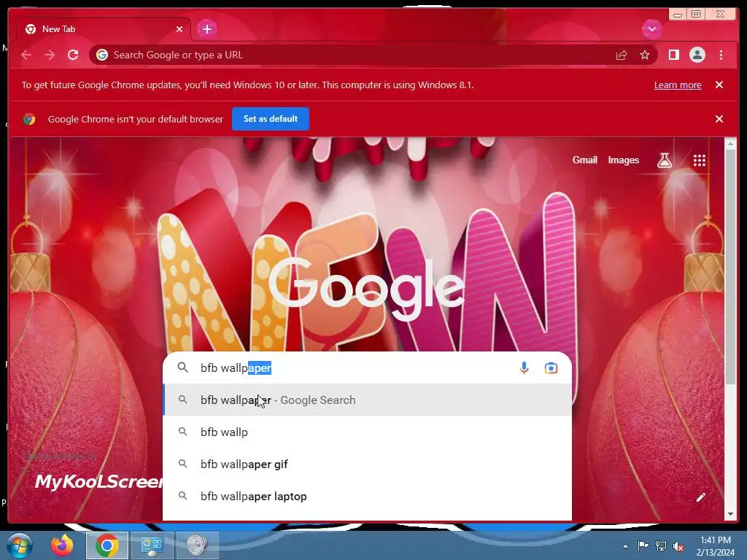Screen dimensions: 747x560
Task: Open the network tray icon
Action: 661,545
